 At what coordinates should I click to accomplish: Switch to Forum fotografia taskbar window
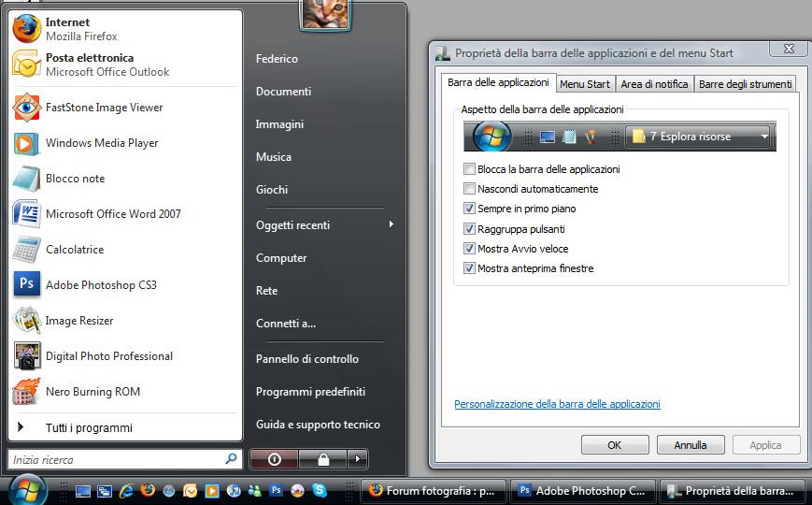(434, 490)
